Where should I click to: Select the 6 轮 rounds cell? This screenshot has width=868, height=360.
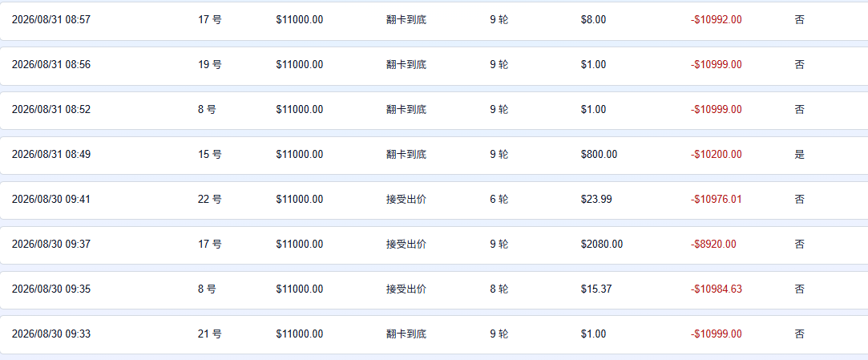click(499, 200)
